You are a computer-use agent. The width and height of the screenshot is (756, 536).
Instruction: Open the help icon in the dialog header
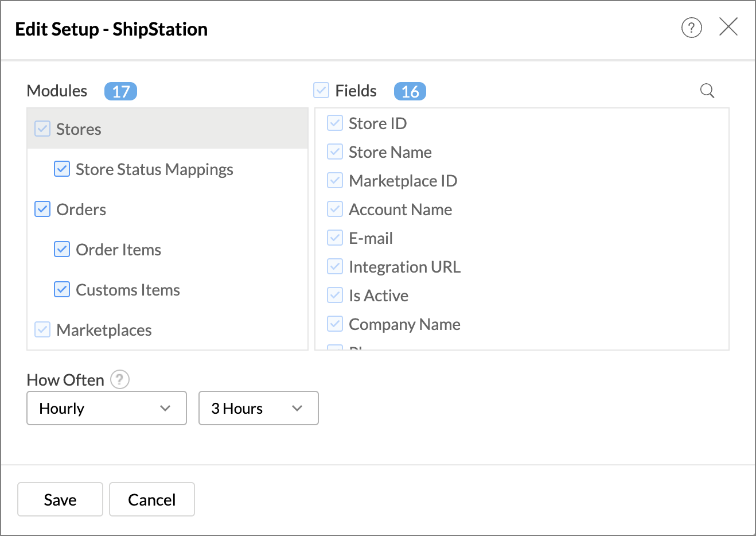pyautogui.click(x=691, y=27)
